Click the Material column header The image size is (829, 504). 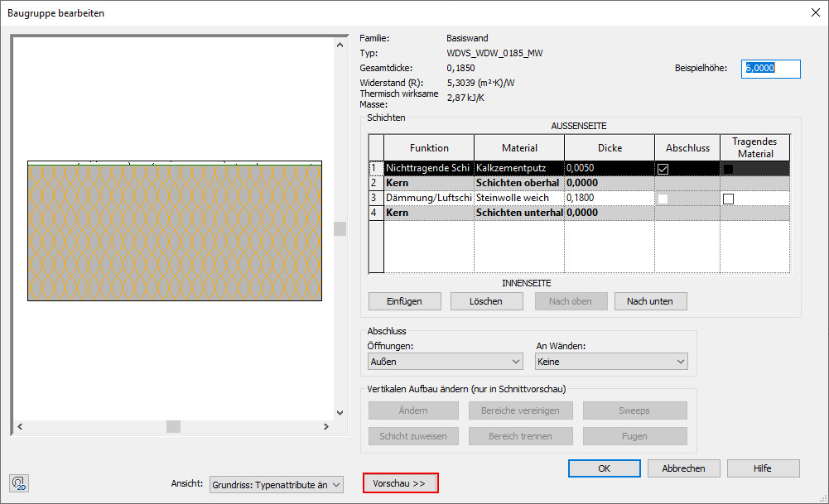click(x=519, y=148)
